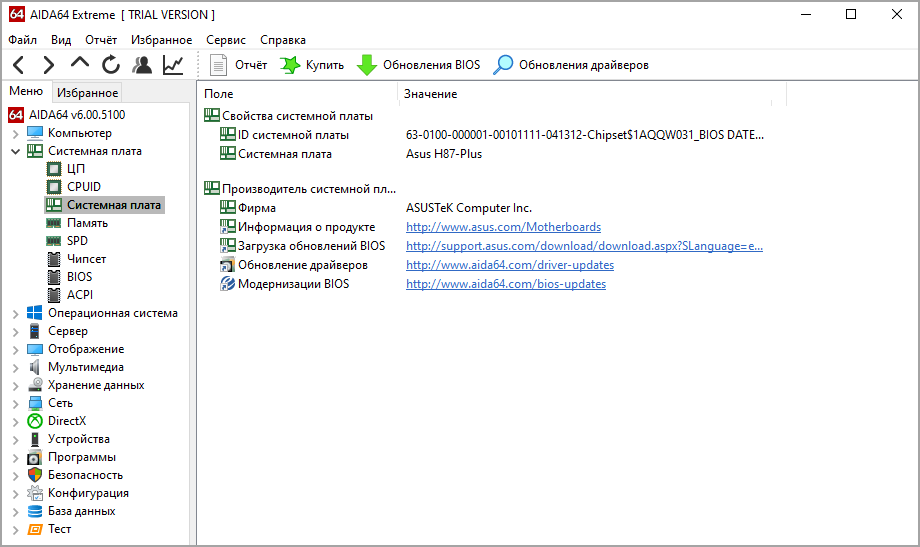920x547 pixels.
Task: Open the aida64.com/bios-updates link
Action: click(x=506, y=284)
